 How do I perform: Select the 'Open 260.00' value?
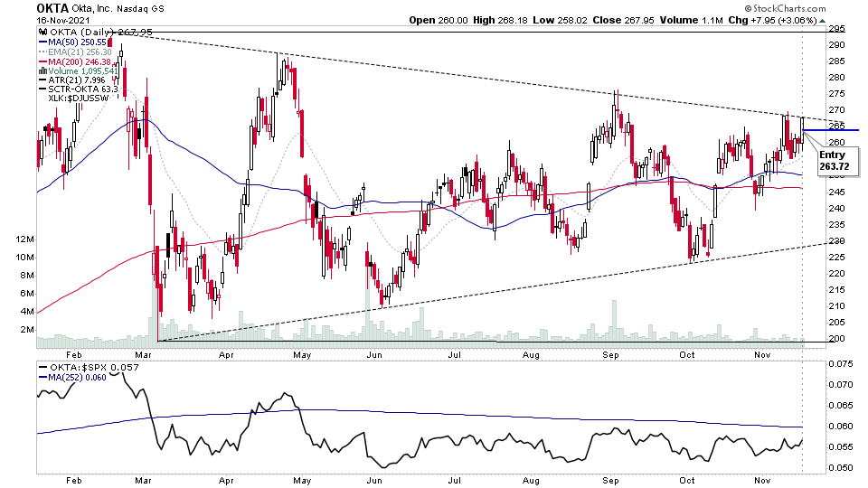point(439,20)
